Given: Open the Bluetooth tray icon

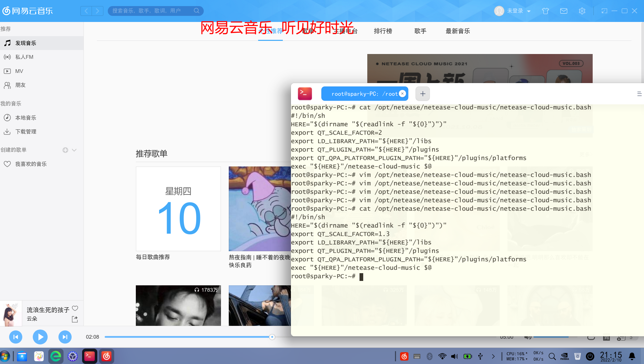Looking at the screenshot, I should point(429,356).
